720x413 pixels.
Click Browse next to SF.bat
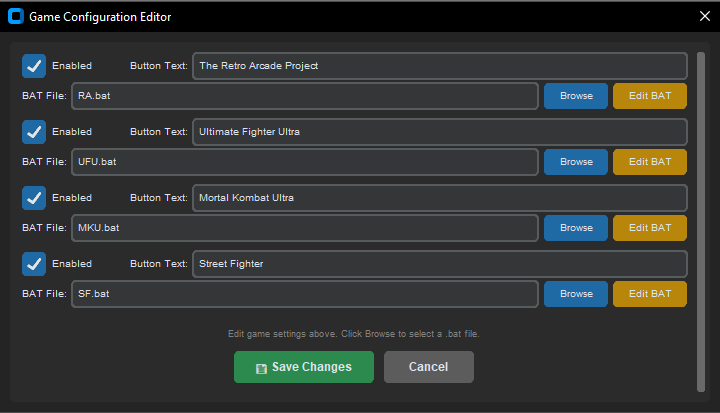coord(576,294)
